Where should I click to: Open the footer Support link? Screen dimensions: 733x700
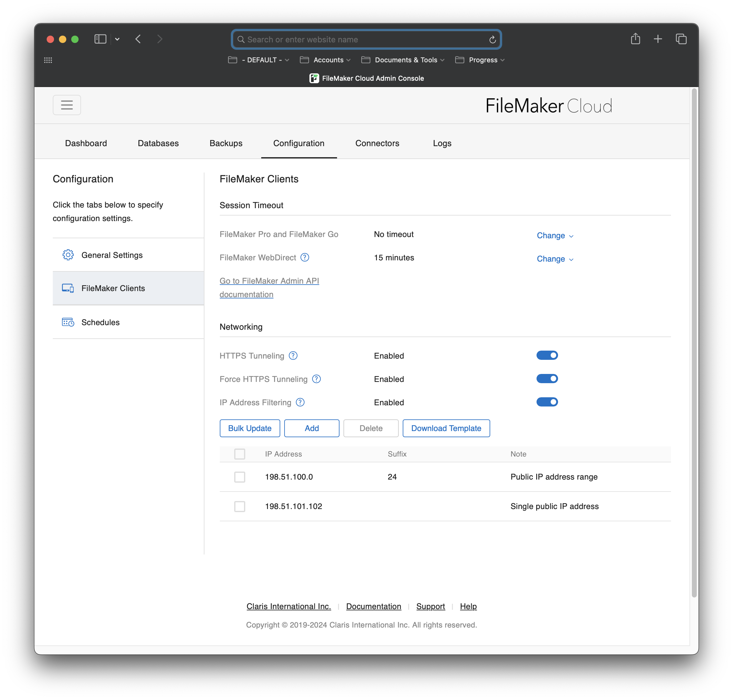coord(430,606)
